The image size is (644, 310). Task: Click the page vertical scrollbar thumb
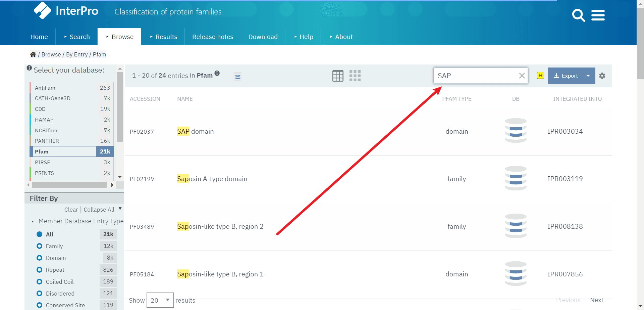[640, 44]
